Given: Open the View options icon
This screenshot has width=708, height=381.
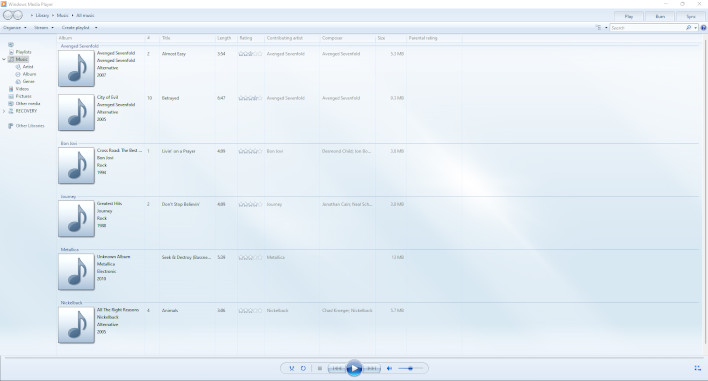Looking at the screenshot, I should point(599,28).
